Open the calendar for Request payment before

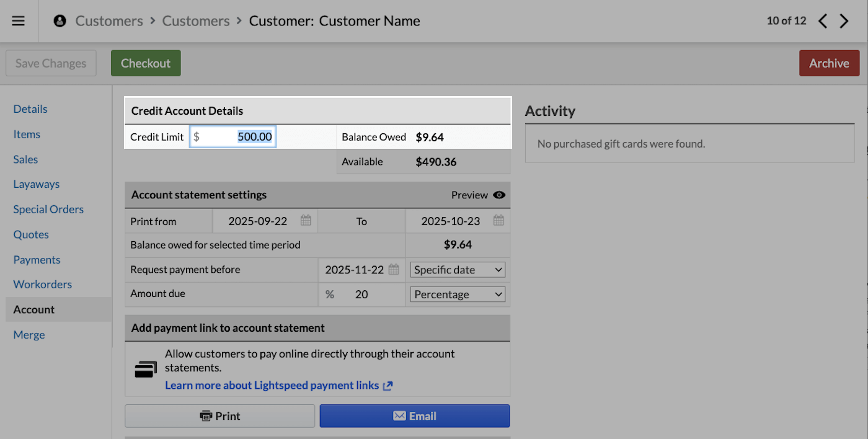[394, 269]
